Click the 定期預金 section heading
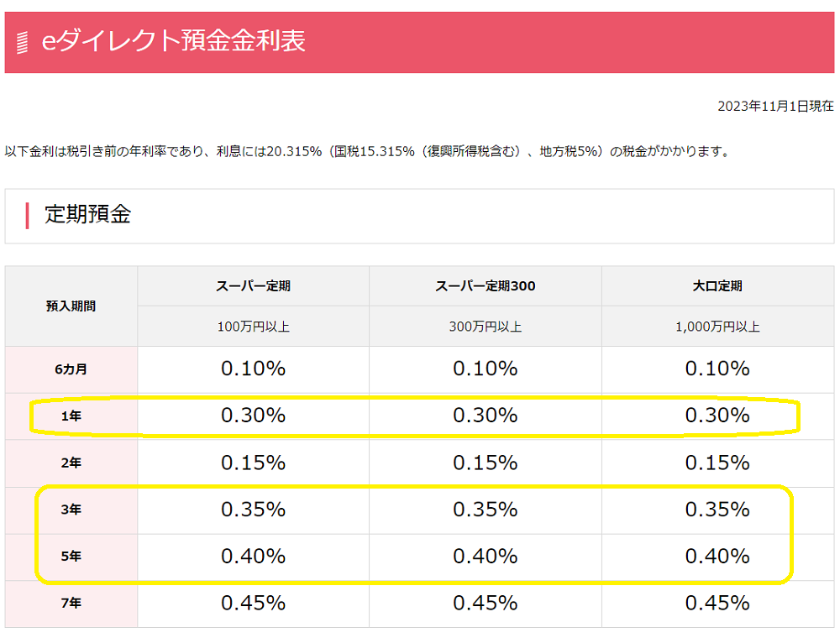Screen dimensions: 840x638 click(x=88, y=214)
